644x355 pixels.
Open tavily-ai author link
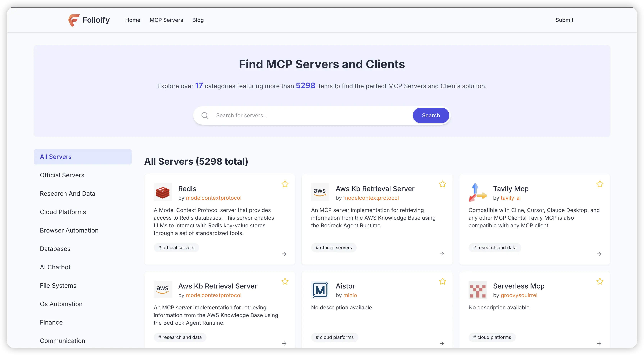[x=510, y=198]
